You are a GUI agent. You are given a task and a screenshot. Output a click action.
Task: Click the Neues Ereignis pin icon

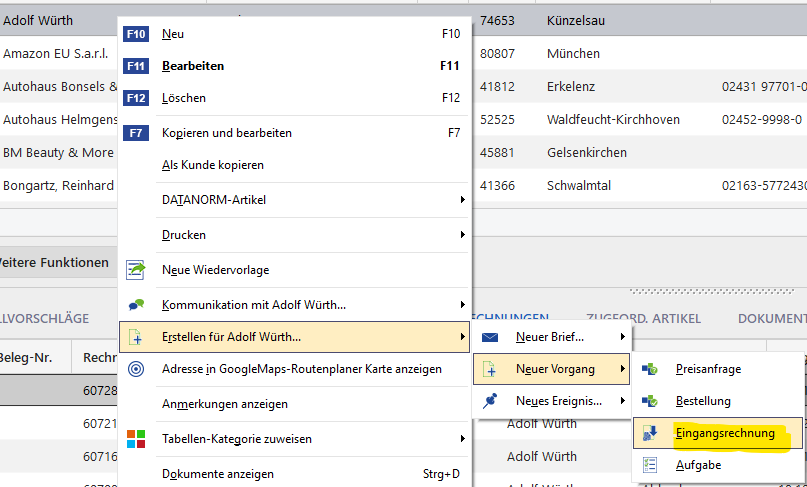pos(490,401)
